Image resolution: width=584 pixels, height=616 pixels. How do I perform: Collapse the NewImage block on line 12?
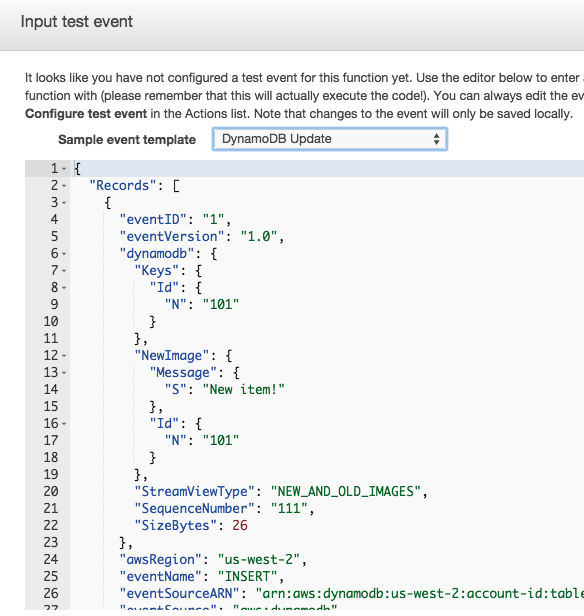(64, 356)
